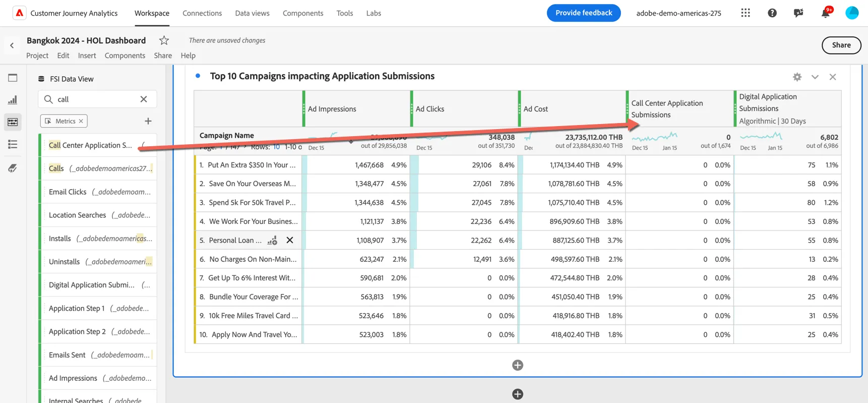868x403 pixels.
Task: Open the Components menu in project bar
Action: coord(125,55)
